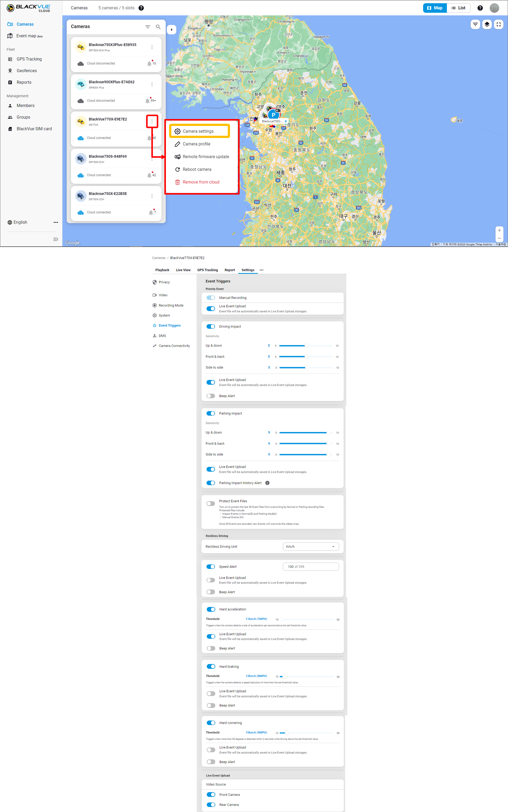
Task: Change language from English
Action: pos(17,222)
